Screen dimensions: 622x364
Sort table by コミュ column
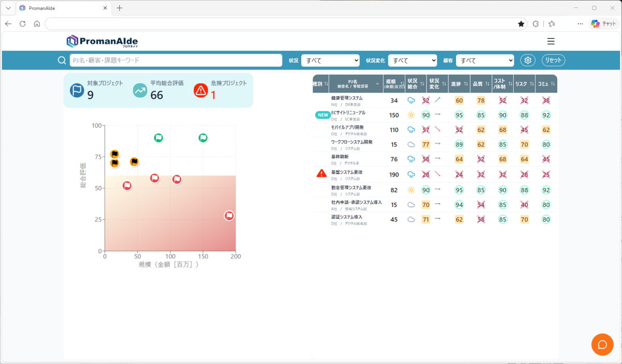pyautogui.click(x=546, y=84)
